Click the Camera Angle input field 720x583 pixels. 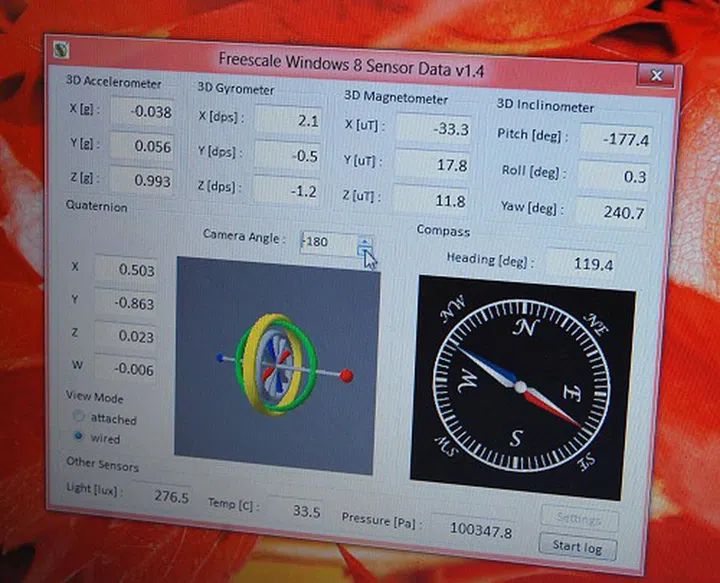(329, 243)
